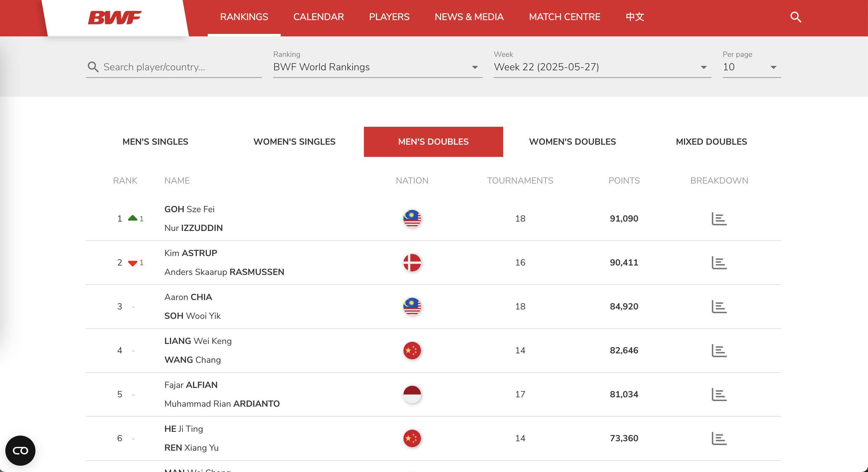
Task: Click Muhammad Rian ARDIANTO name link
Action: click(x=222, y=404)
